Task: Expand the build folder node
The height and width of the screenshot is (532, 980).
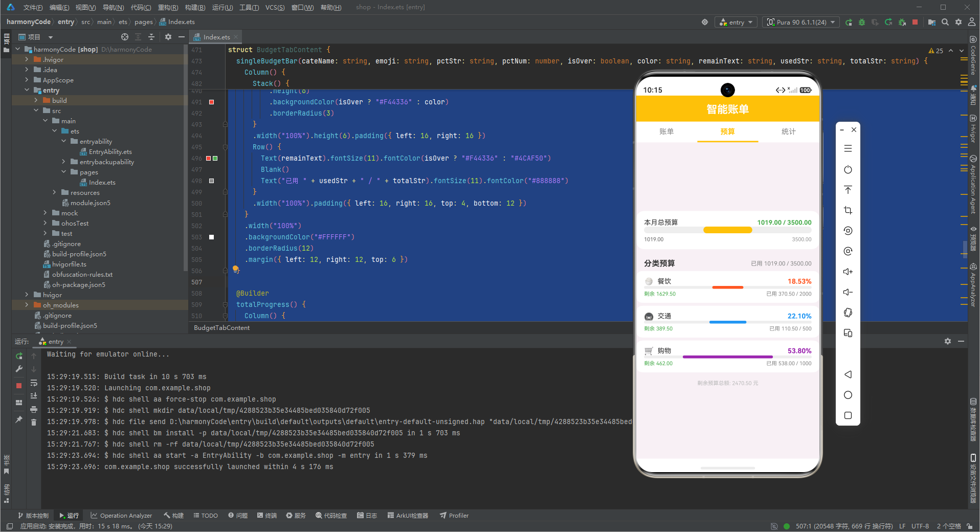Action: (x=36, y=100)
